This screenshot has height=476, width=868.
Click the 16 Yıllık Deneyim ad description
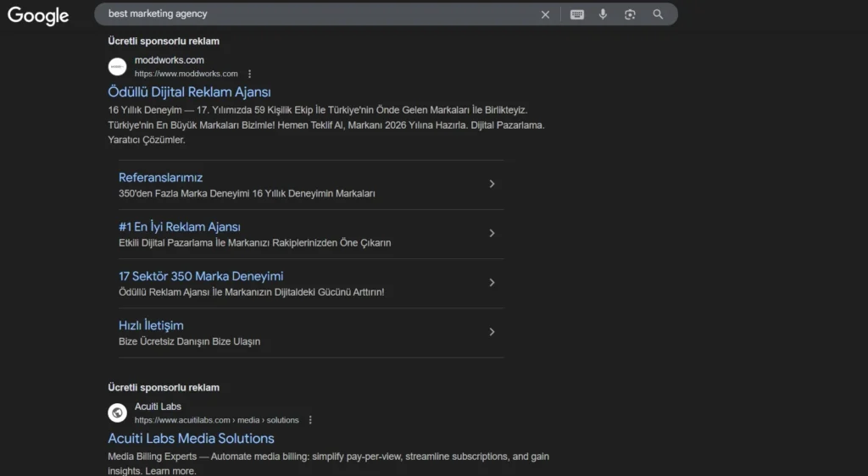coord(326,125)
